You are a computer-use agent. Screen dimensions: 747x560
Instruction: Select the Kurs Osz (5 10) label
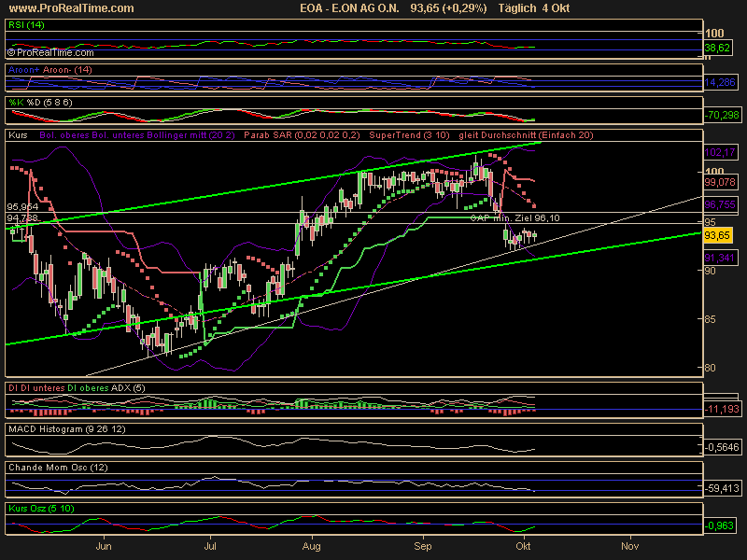[x=41, y=509]
